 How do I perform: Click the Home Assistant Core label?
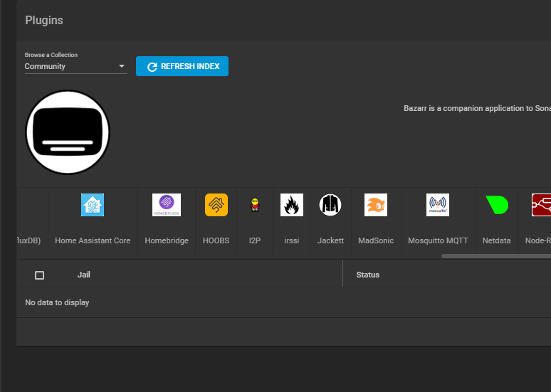pyautogui.click(x=93, y=240)
